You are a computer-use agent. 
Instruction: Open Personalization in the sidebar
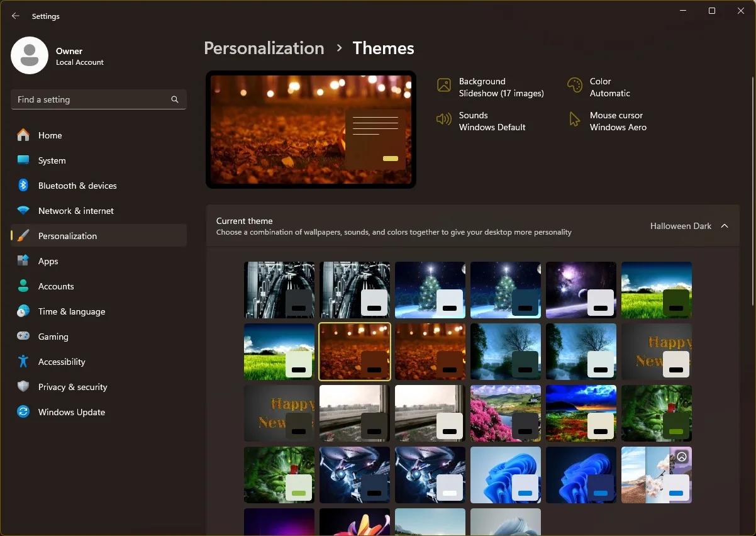(x=99, y=236)
